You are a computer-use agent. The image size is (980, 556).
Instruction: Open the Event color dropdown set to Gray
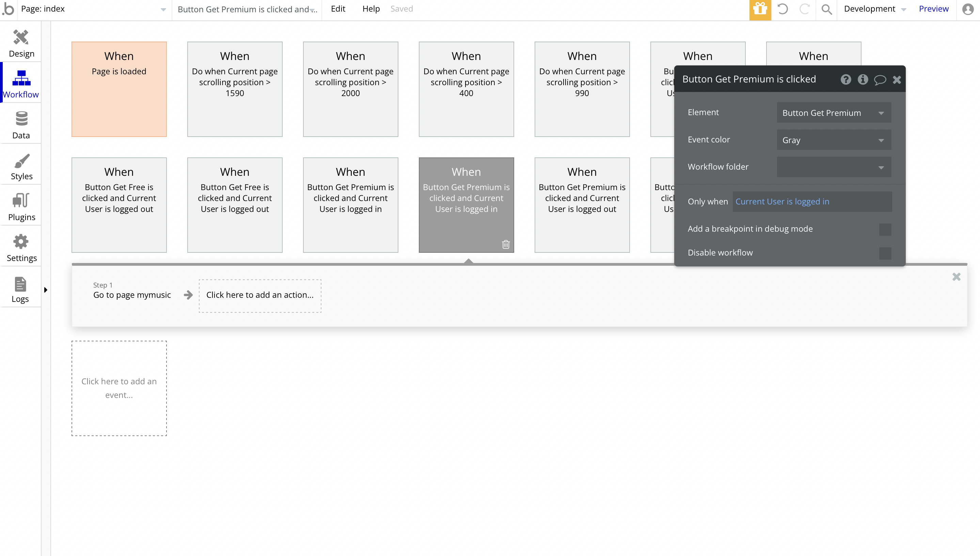(834, 140)
